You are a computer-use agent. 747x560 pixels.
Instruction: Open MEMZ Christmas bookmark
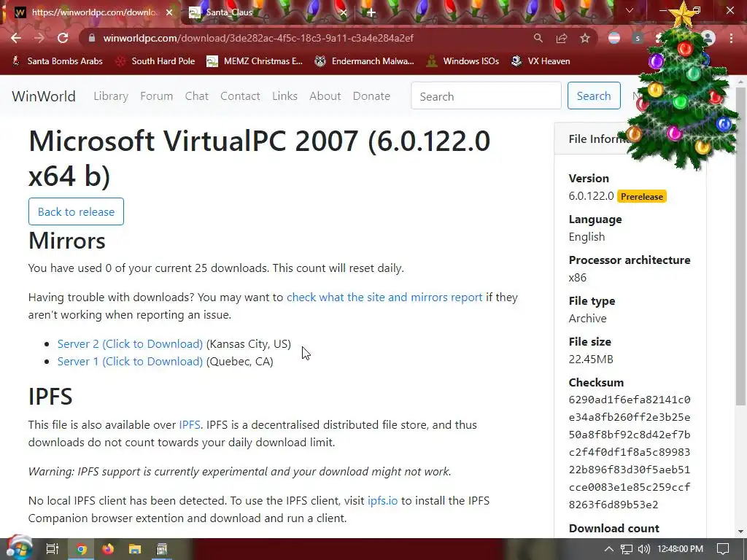[255, 61]
